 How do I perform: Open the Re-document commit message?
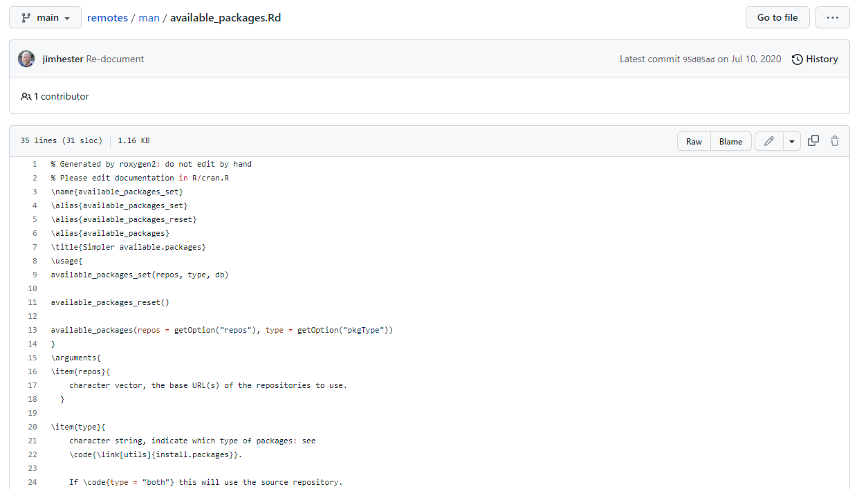tap(115, 59)
